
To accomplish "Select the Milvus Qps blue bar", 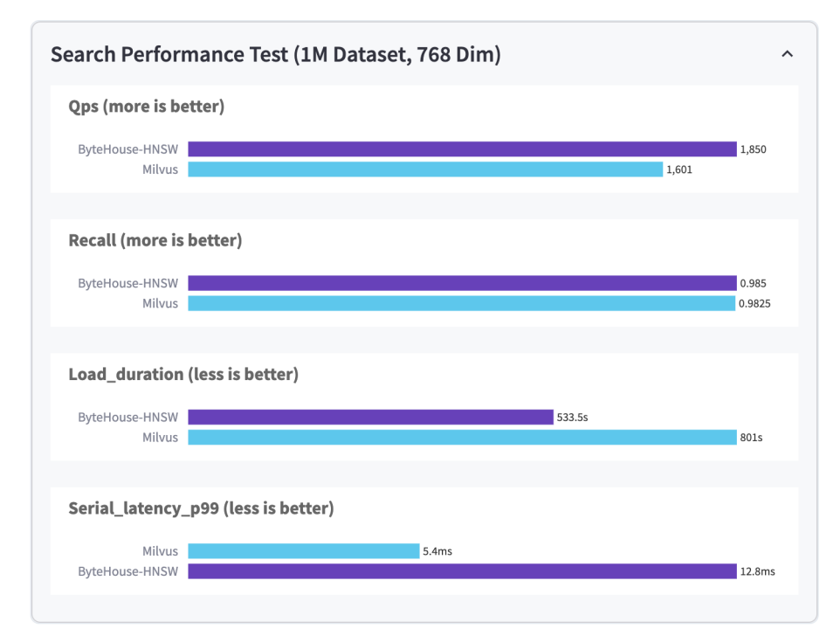I will coord(425,169).
